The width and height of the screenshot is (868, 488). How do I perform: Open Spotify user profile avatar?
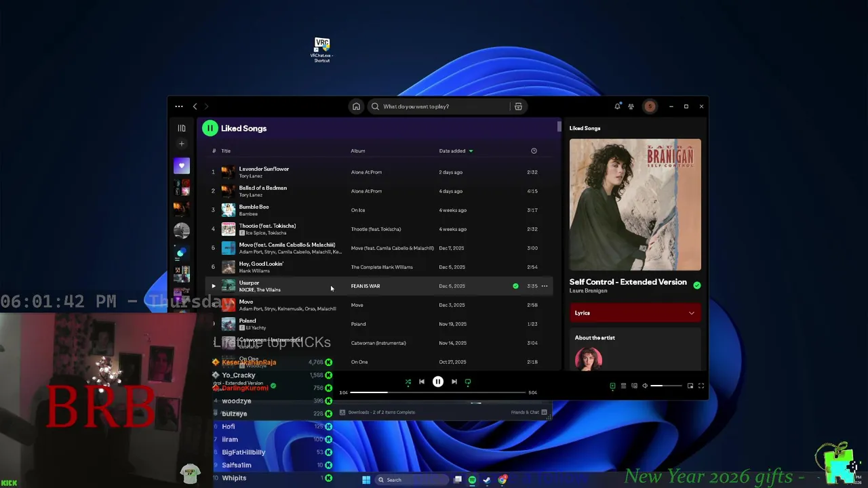(650, 106)
